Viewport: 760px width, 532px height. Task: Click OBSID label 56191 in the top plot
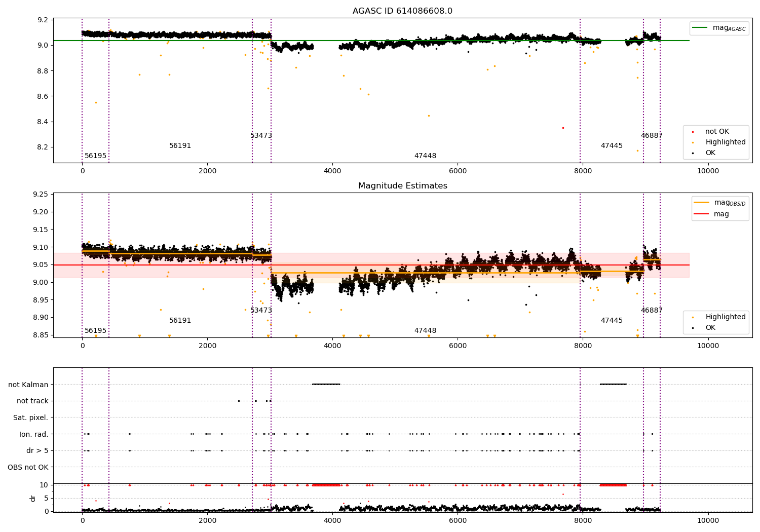tap(180, 146)
